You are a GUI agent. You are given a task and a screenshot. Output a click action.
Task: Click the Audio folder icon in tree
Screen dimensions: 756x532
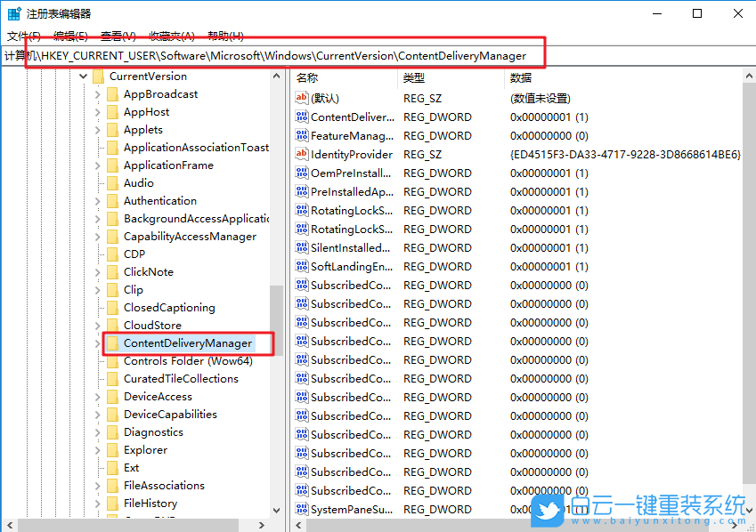pyautogui.click(x=113, y=182)
